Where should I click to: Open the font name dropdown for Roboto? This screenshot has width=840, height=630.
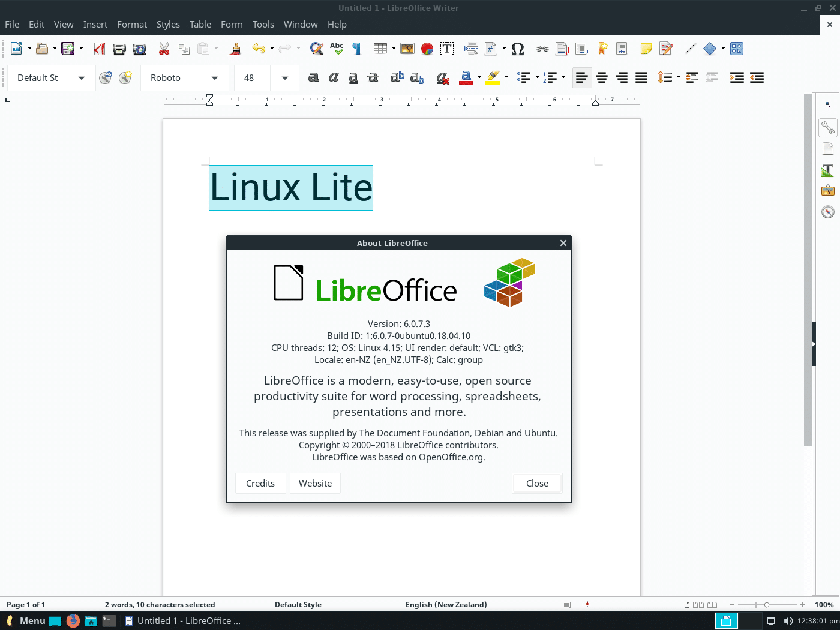(x=214, y=78)
